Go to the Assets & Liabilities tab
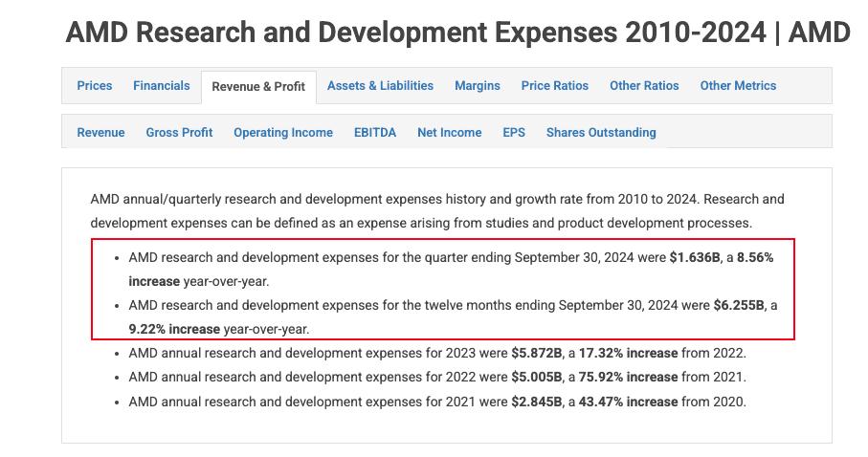Image resolution: width=868 pixels, height=457 pixels. (380, 86)
